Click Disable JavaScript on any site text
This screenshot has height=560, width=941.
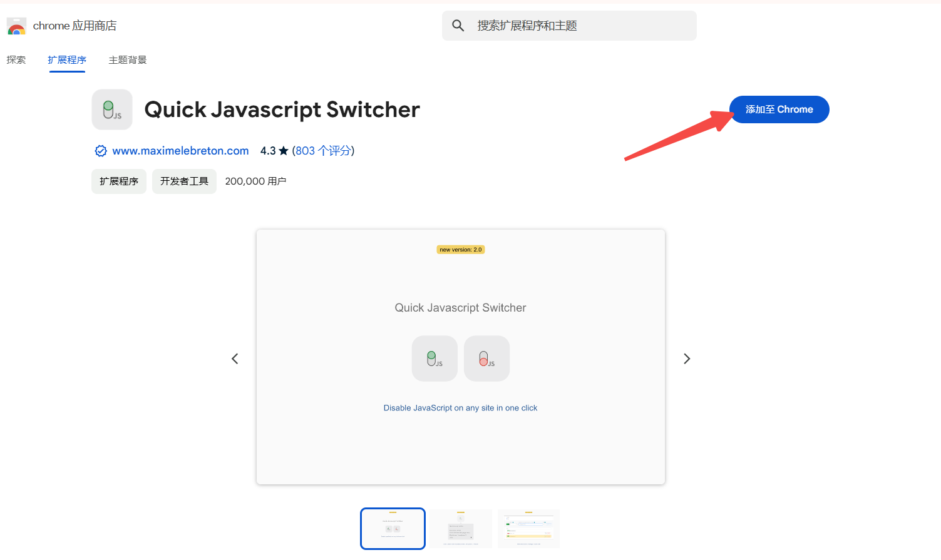tap(460, 408)
